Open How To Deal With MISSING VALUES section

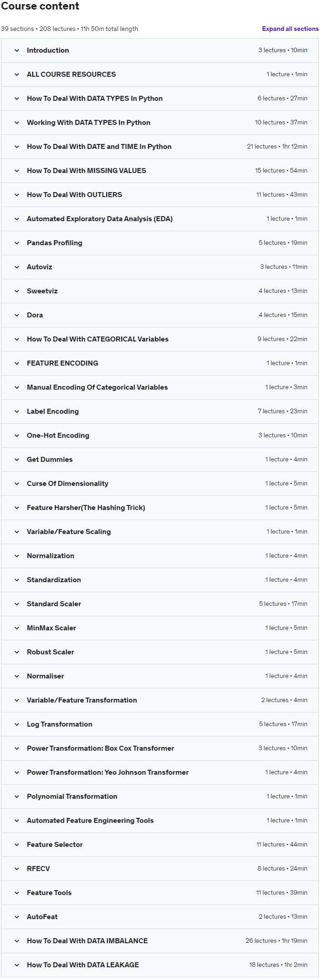[x=86, y=171]
